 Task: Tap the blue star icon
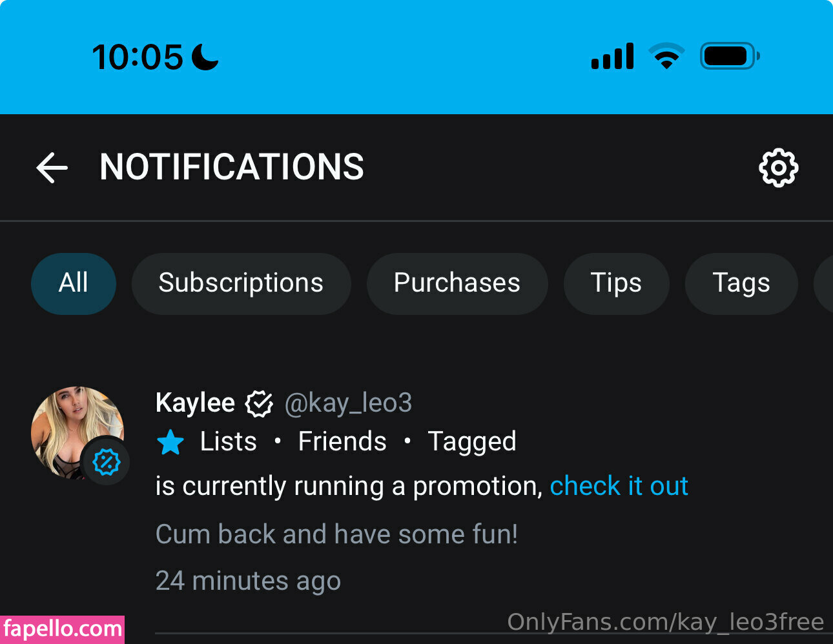pos(170,443)
